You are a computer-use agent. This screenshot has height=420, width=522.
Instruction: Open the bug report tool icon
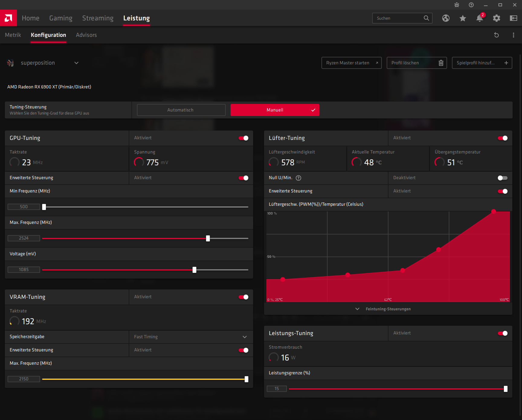pyautogui.click(x=457, y=5)
